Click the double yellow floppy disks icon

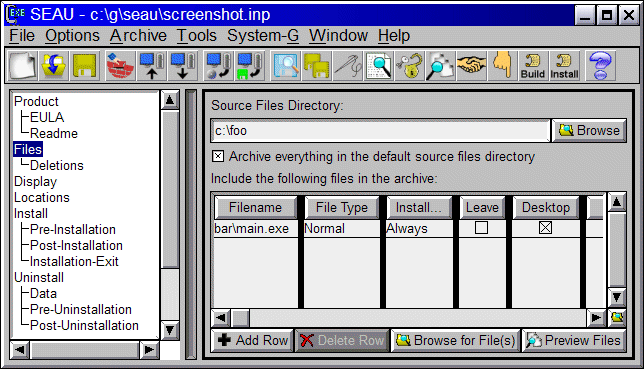pyautogui.click(x=317, y=66)
